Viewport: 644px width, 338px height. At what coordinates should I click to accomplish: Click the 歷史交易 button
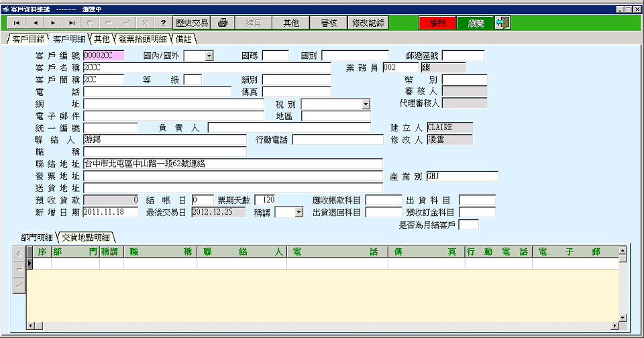click(191, 23)
